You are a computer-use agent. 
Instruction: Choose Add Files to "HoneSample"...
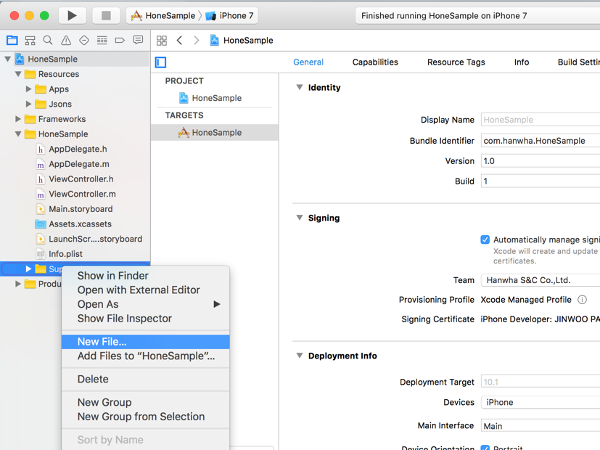point(145,356)
